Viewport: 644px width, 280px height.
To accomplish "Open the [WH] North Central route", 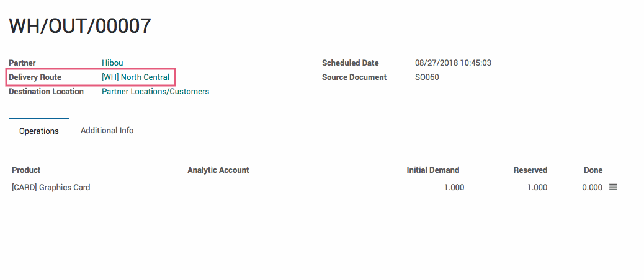I will 135,77.
